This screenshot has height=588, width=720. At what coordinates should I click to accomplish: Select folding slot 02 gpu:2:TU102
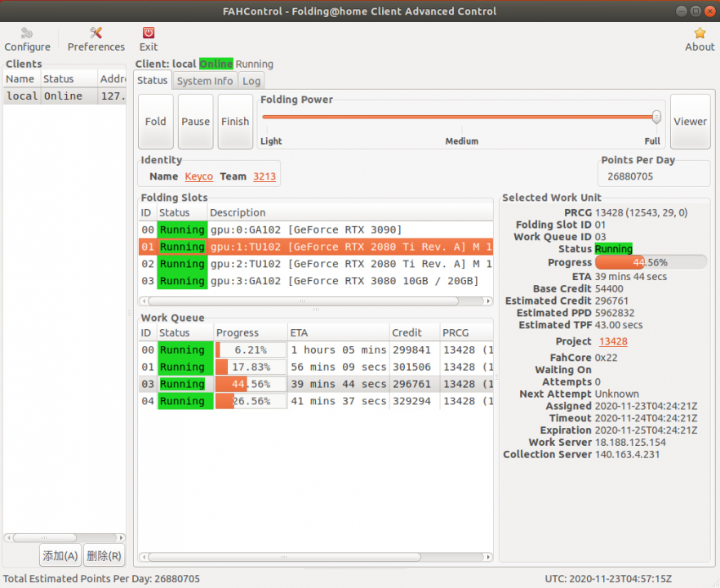(316, 264)
